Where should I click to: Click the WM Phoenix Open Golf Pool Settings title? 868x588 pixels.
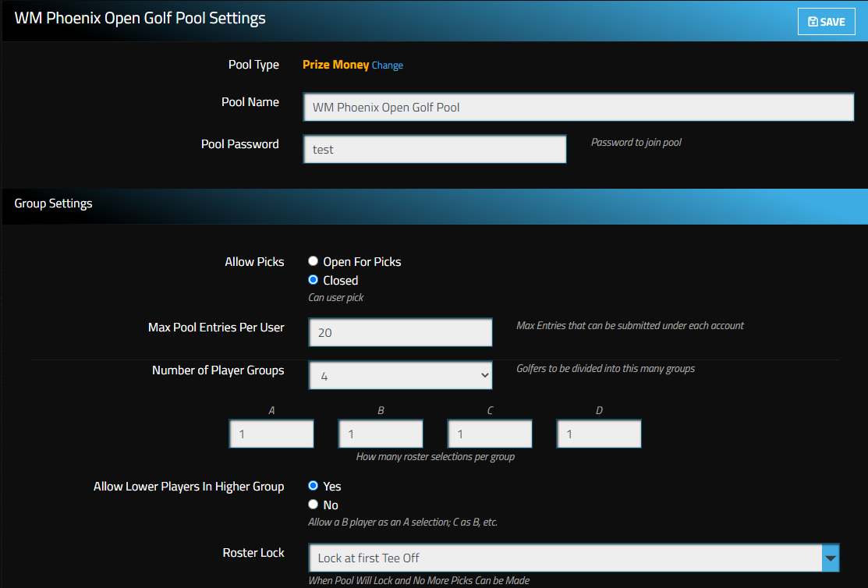pos(140,17)
